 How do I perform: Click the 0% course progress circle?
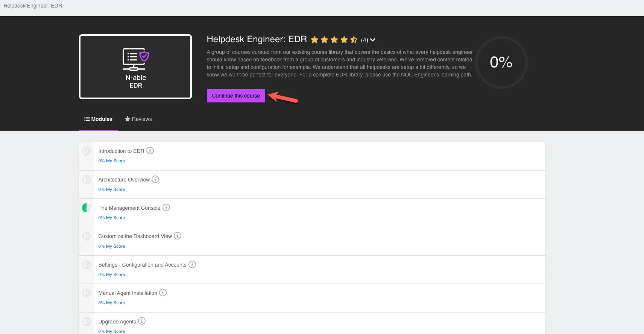click(501, 63)
